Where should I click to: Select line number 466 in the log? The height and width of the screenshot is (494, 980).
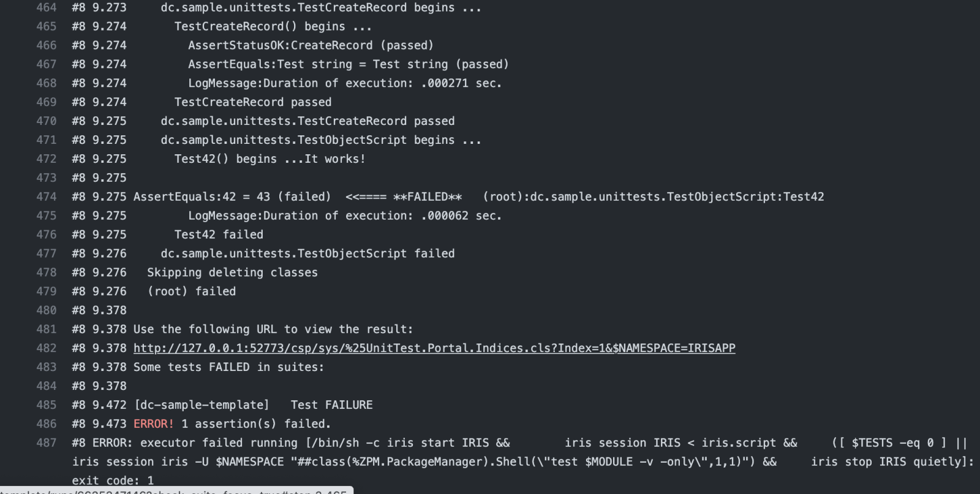(47, 46)
